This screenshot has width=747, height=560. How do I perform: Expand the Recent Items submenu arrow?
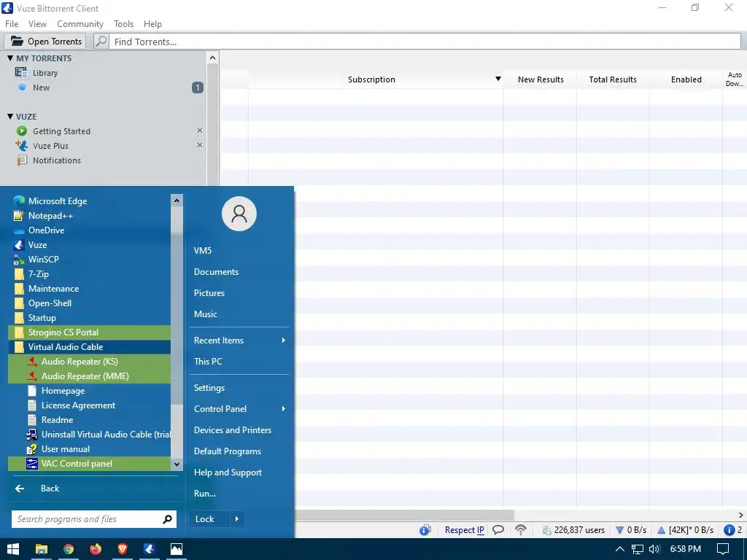coord(284,340)
